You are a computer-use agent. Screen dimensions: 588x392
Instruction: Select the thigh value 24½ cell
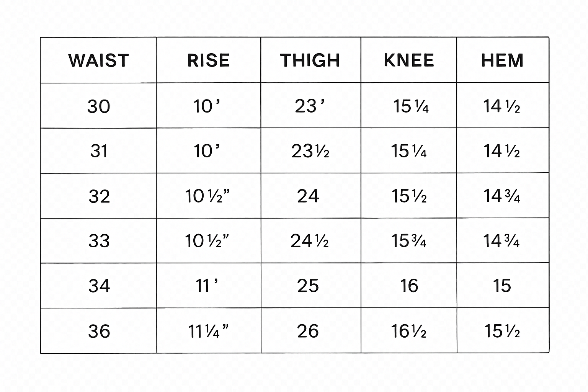click(309, 241)
